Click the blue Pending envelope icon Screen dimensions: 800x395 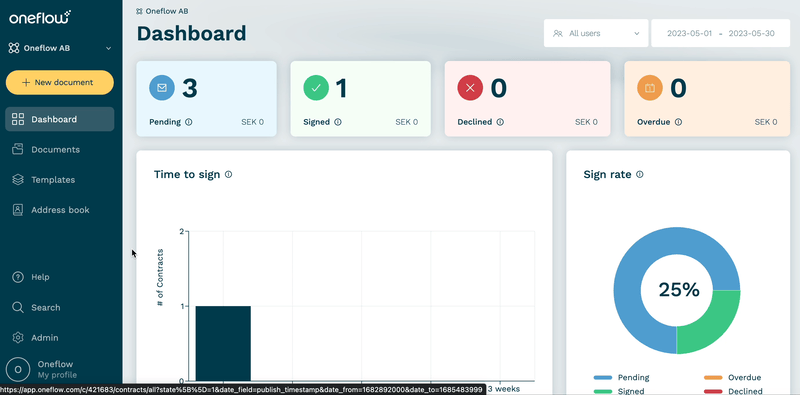[162, 88]
